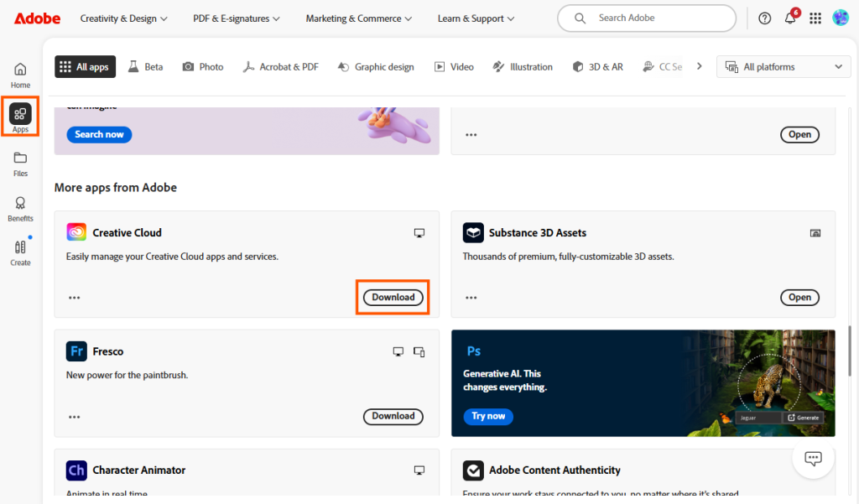859x504 pixels.
Task: Open Benefits in the left sidebar
Action: coord(20,210)
